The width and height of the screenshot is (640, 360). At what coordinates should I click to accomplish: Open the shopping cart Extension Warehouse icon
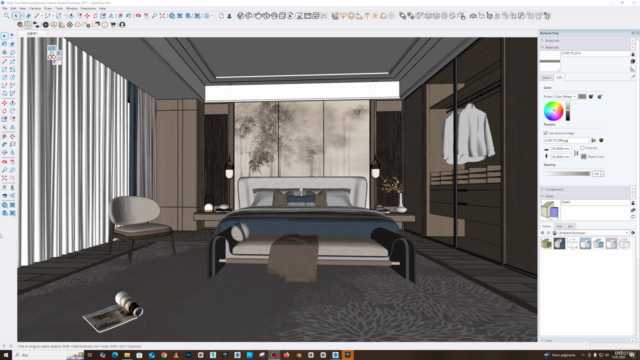[x=113, y=25]
